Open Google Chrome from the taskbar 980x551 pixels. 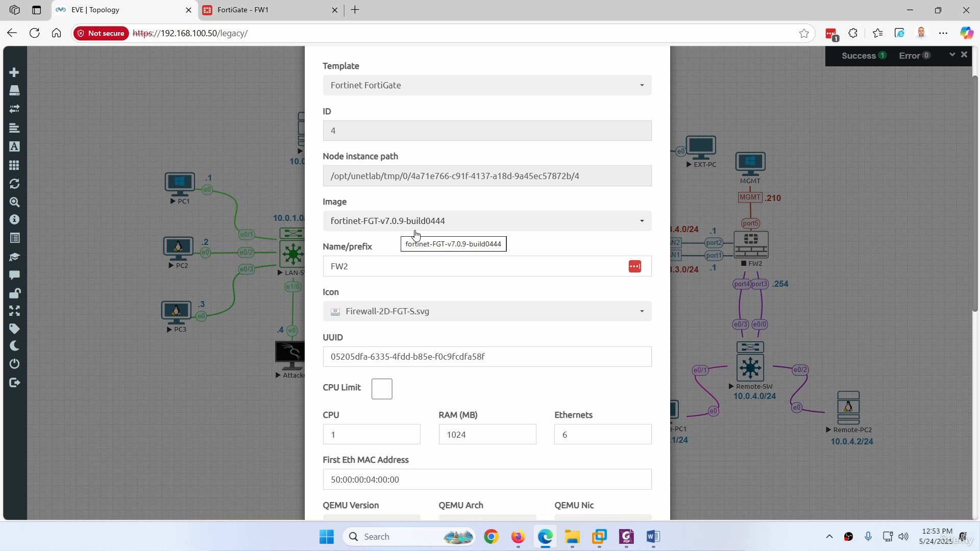click(x=491, y=537)
